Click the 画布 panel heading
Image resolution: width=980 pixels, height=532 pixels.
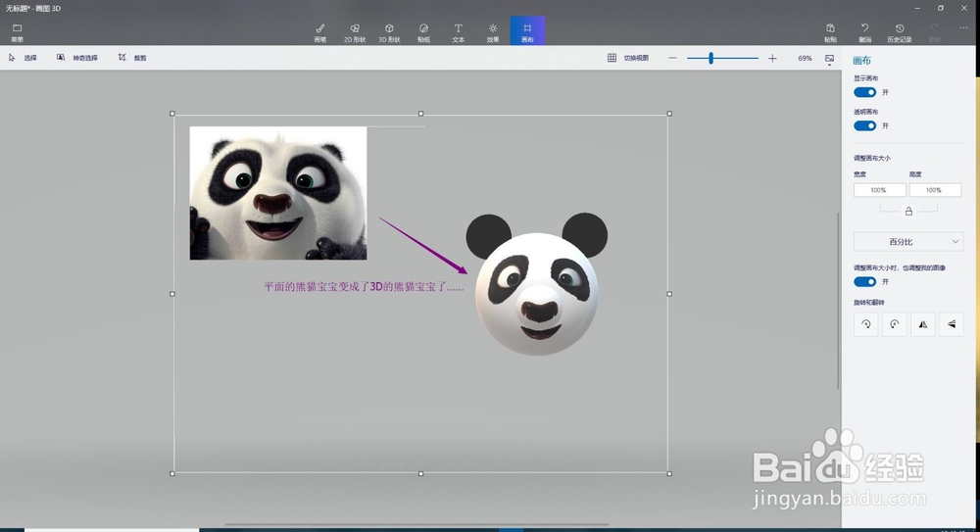pyautogui.click(x=861, y=61)
